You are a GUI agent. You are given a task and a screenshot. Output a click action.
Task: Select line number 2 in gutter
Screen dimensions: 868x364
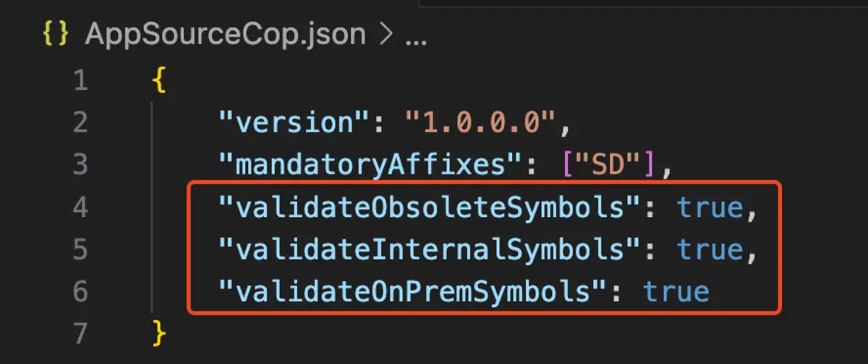(x=80, y=122)
